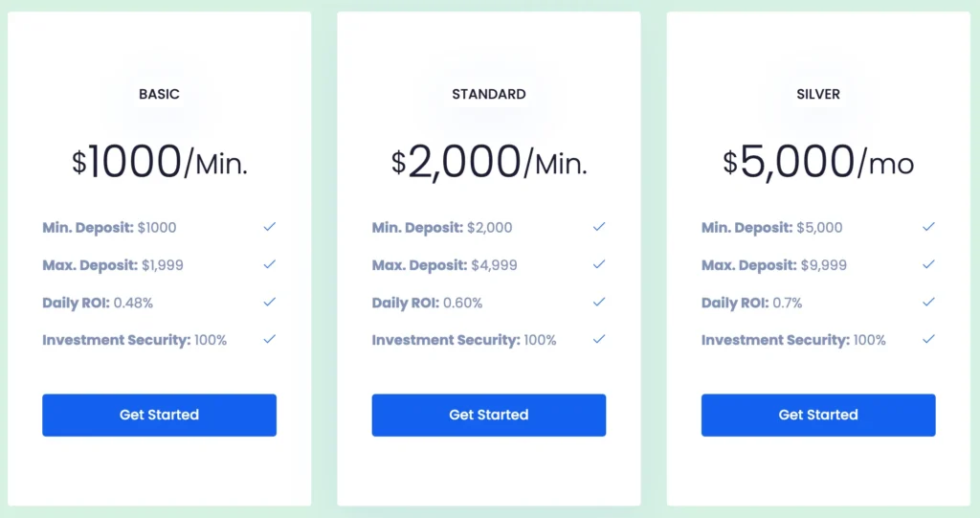The image size is (980, 518).
Task: Click checkmark beside Daily ROI 0.48%
Action: (x=270, y=302)
